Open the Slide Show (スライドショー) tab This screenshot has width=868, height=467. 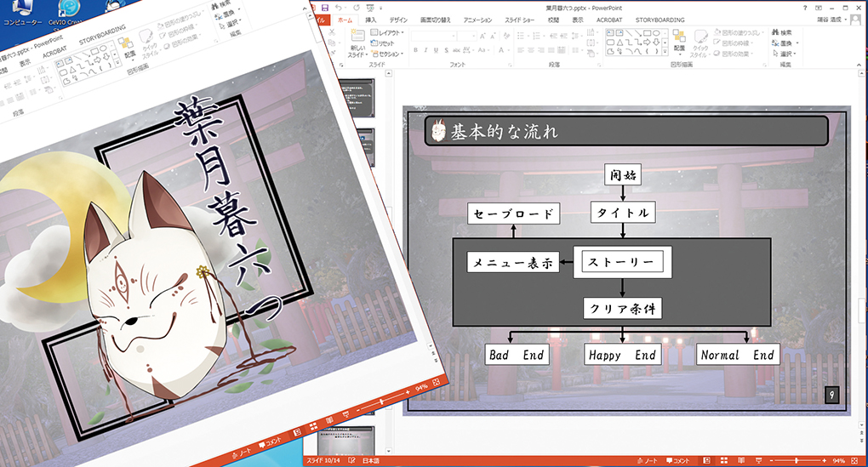519,20
